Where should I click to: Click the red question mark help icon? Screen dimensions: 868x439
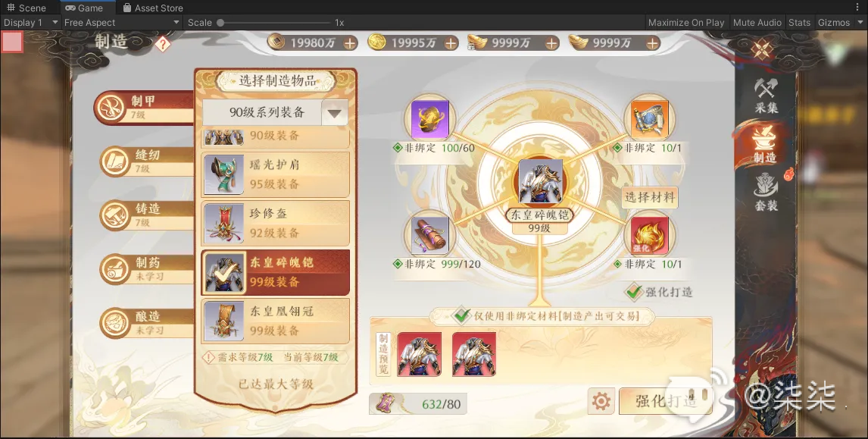pyautogui.click(x=162, y=44)
